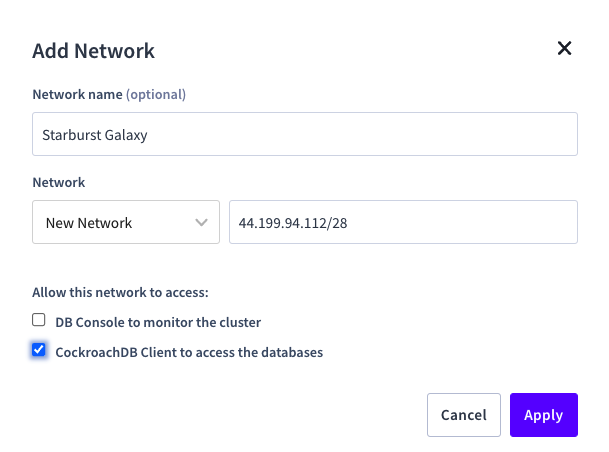Click the chevron arrow in Network dropdown
The height and width of the screenshot is (452, 609).
point(201,223)
